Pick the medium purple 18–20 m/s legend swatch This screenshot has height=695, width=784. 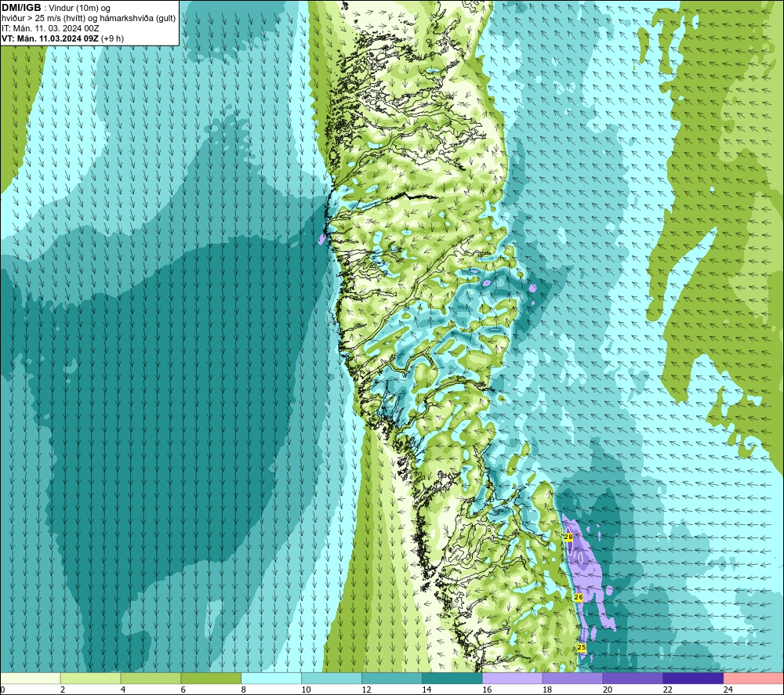pos(572,678)
